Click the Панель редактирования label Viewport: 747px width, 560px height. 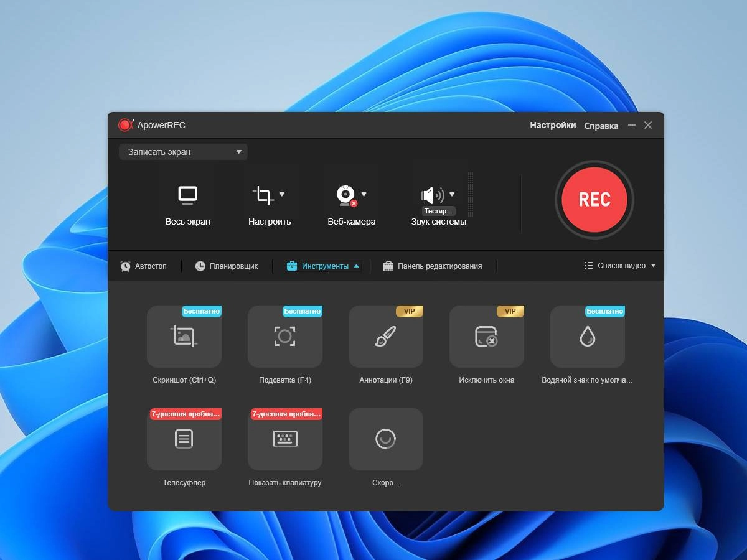440,266
